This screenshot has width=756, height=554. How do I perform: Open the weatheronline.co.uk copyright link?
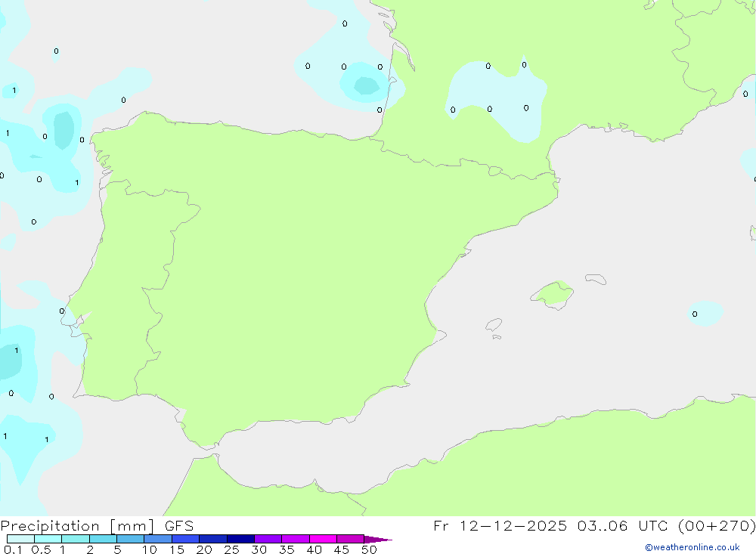pyautogui.click(x=692, y=547)
